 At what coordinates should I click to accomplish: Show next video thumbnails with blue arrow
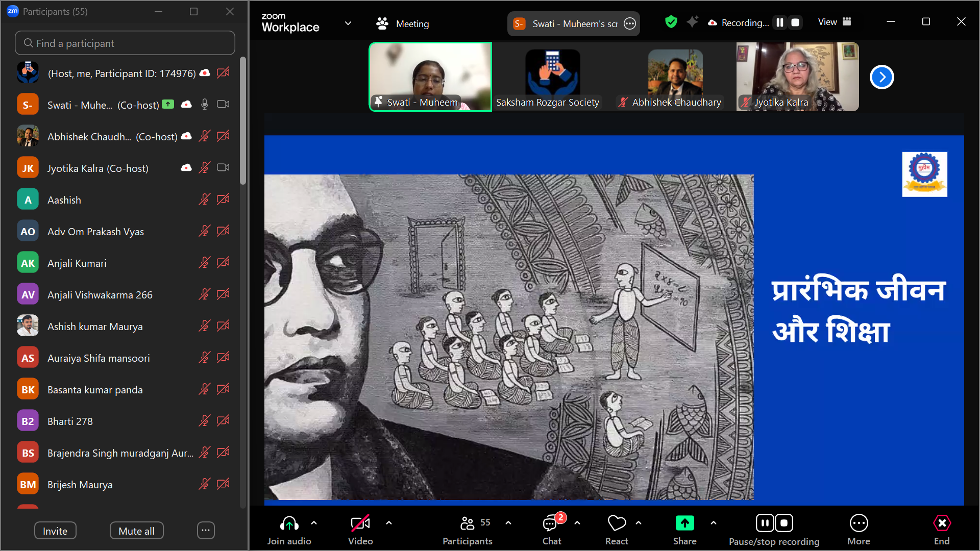[882, 77]
